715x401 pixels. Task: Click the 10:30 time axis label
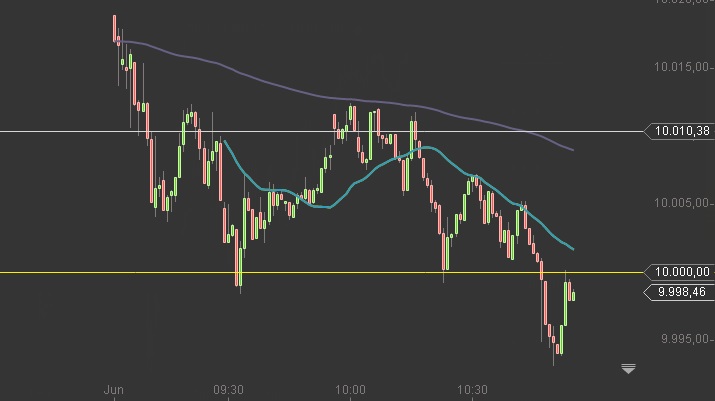click(x=472, y=390)
